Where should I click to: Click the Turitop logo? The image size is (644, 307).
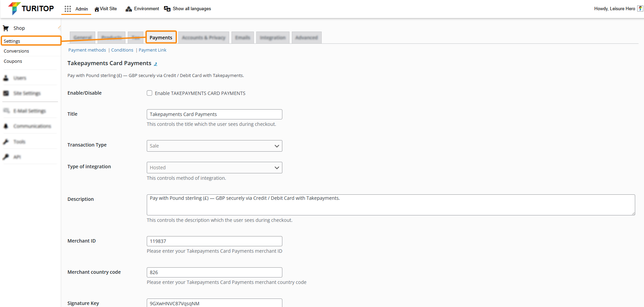click(31, 8)
